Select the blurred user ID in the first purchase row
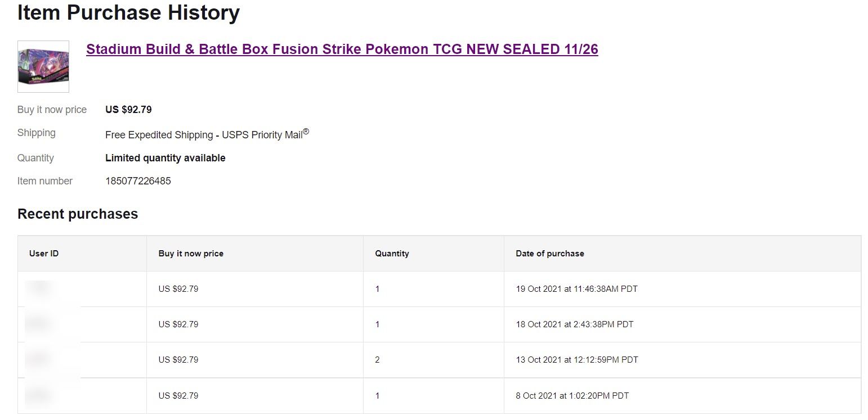The height and width of the screenshot is (420, 868). click(41, 288)
